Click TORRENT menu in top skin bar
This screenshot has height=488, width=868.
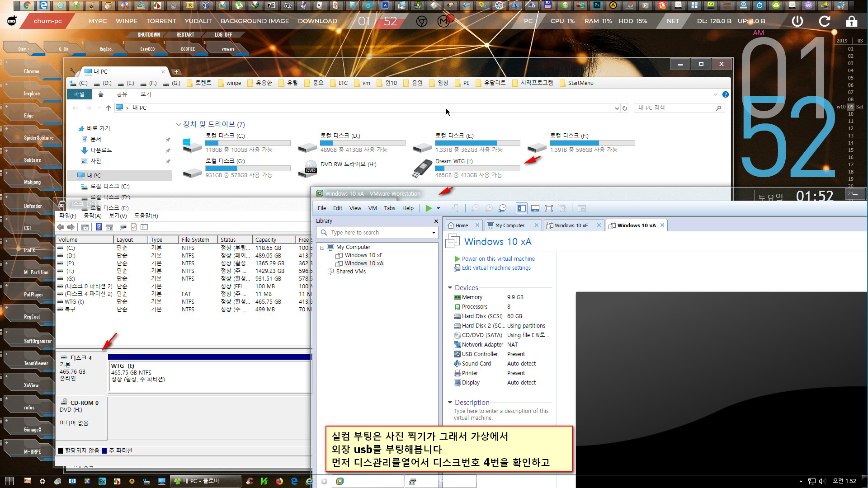point(161,21)
